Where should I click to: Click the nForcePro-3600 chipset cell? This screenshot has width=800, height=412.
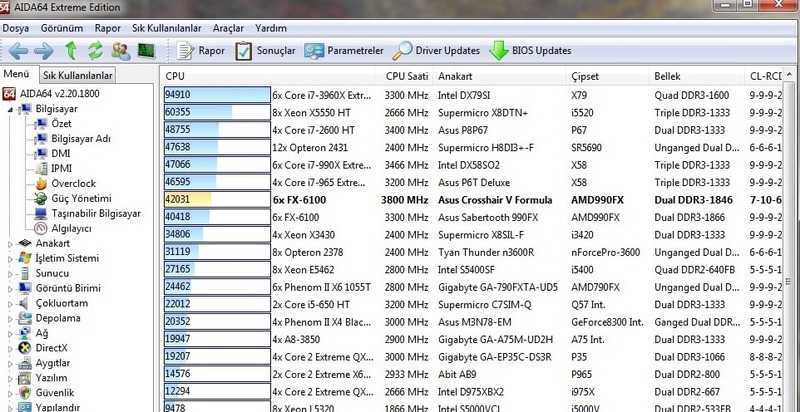[606, 252]
